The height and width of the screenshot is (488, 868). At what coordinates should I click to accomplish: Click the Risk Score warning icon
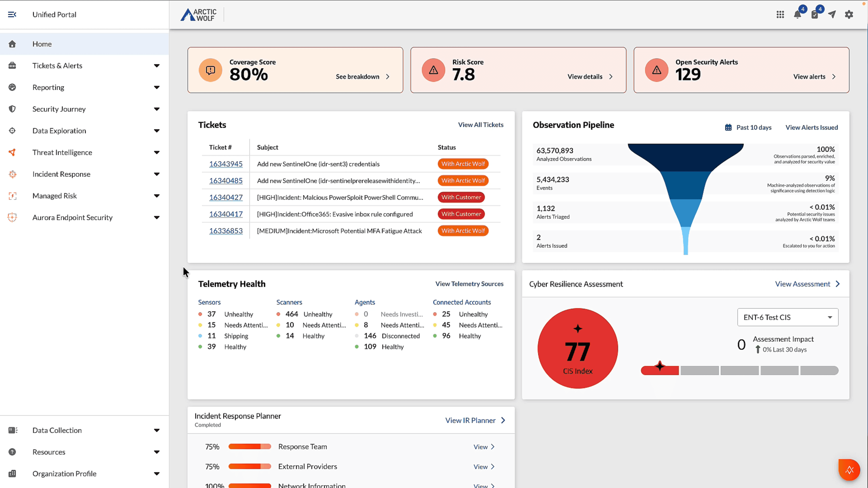[433, 70]
